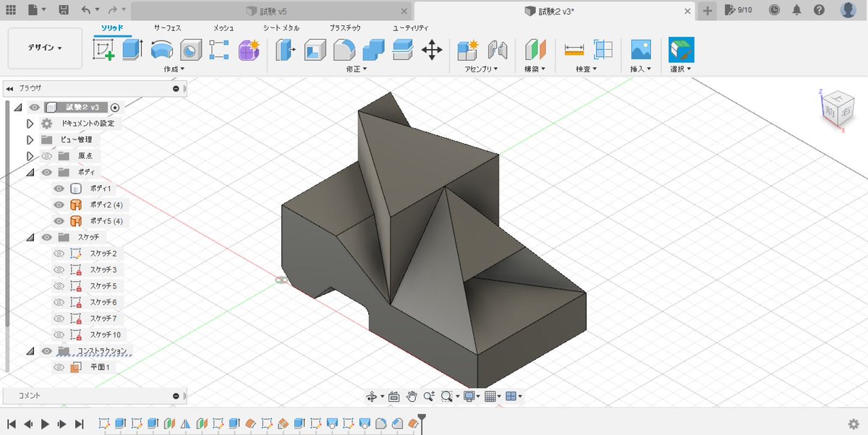The height and width of the screenshot is (435, 868).
Task: Open timeline settings gear
Action: pyautogui.click(x=854, y=424)
